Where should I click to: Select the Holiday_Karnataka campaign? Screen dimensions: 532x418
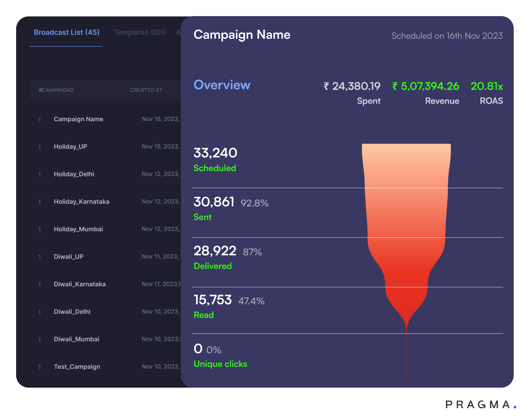(x=81, y=201)
